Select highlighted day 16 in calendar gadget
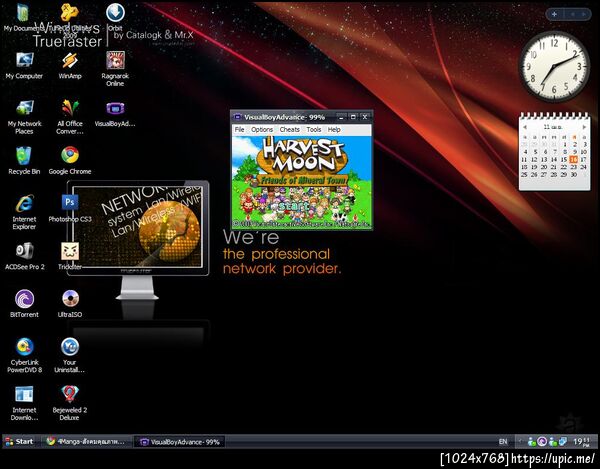600x469 pixels. (x=573, y=159)
